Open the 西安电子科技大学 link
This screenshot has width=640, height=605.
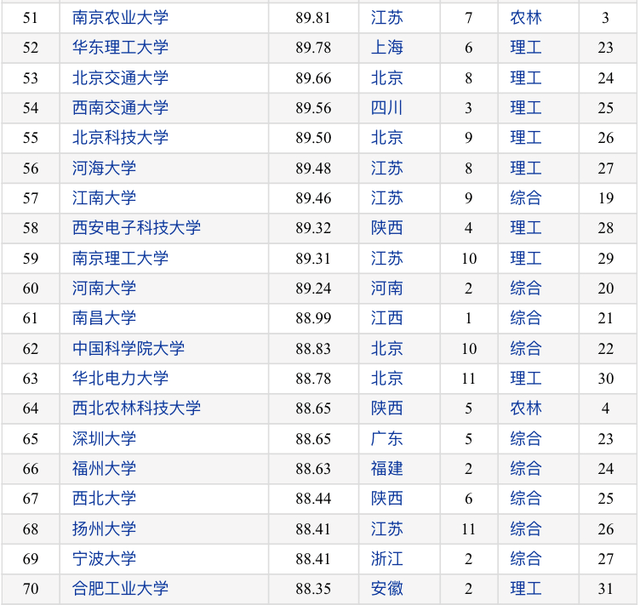tap(136, 228)
